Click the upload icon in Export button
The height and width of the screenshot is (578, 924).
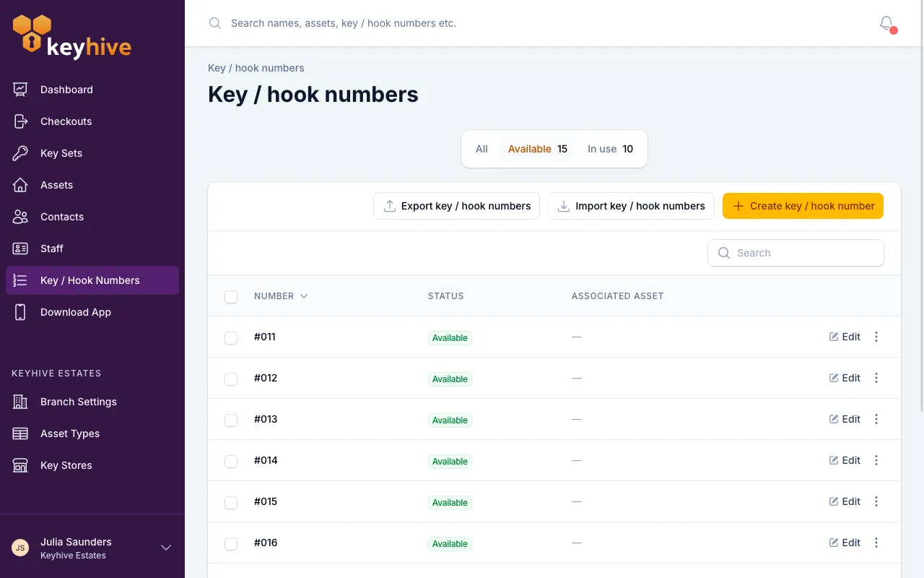pyautogui.click(x=390, y=206)
